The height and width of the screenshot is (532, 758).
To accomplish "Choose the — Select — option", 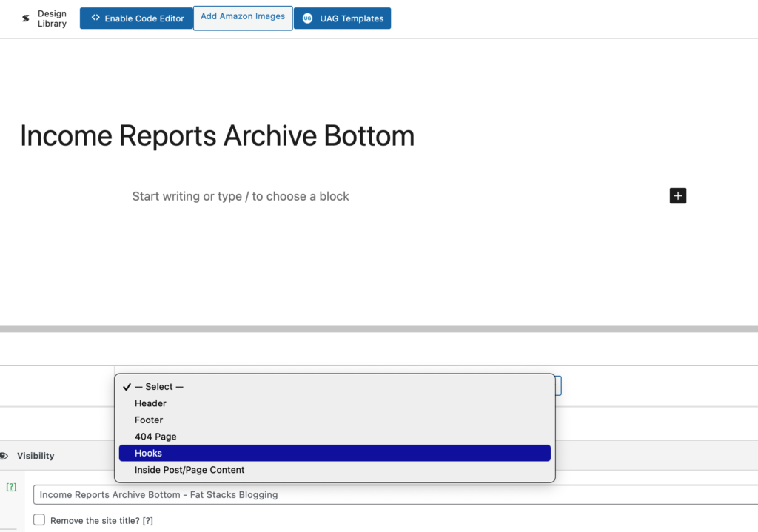I will coord(335,386).
